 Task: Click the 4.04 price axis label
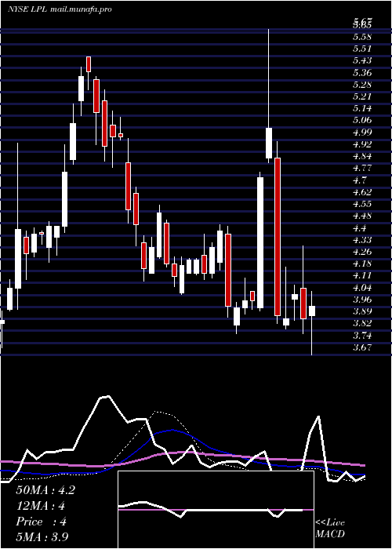coord(362,288)
